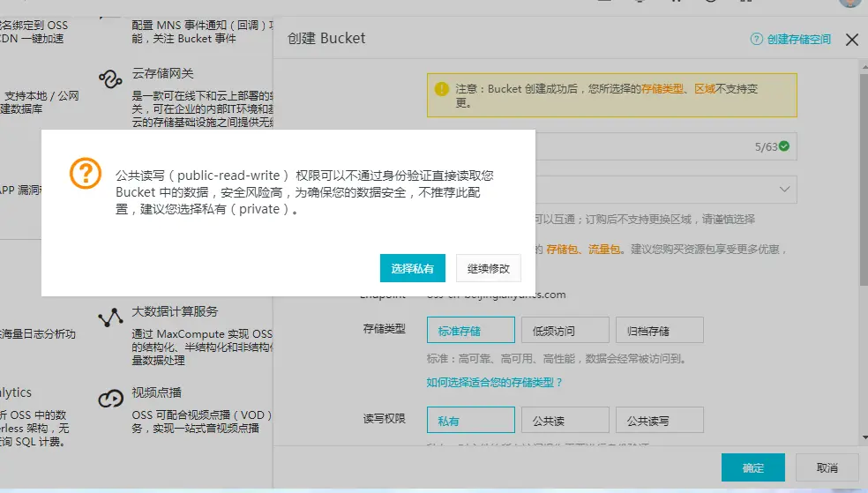Select 归档存储 storage type
This screenshot has width=868, height=493.
click(659, 331)
